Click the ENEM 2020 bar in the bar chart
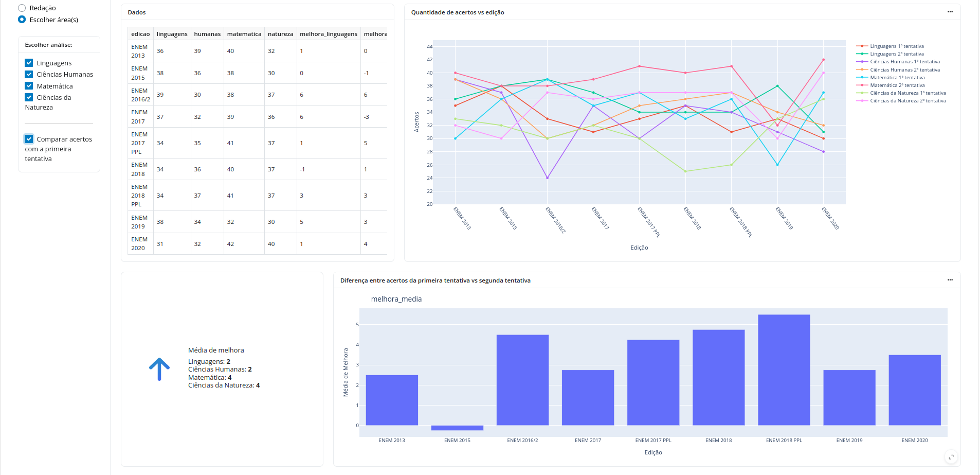 (914, 390)
